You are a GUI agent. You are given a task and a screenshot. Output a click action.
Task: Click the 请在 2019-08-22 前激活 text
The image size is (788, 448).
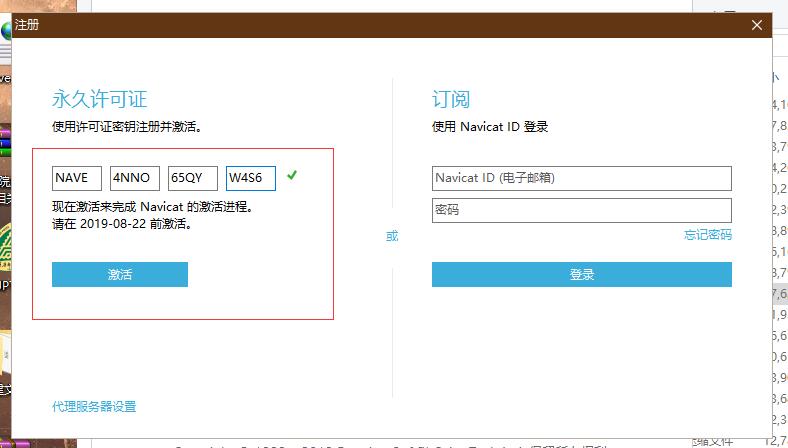click(x=122, y=224)
